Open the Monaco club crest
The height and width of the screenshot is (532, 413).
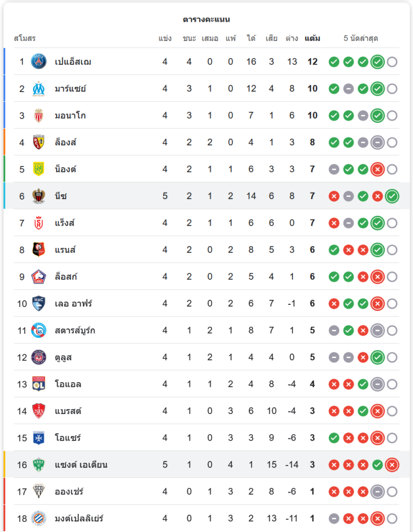(x=39, y=115)
